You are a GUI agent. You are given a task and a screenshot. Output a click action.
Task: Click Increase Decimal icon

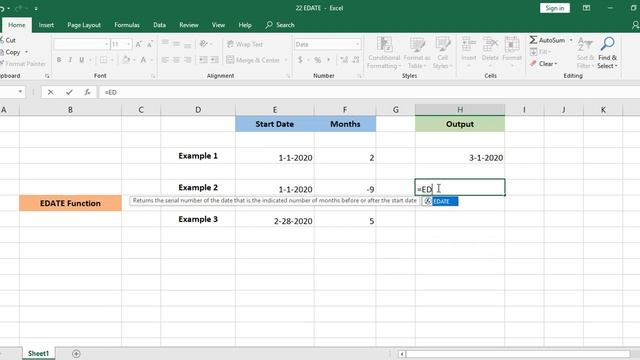[x=344, y=60]
